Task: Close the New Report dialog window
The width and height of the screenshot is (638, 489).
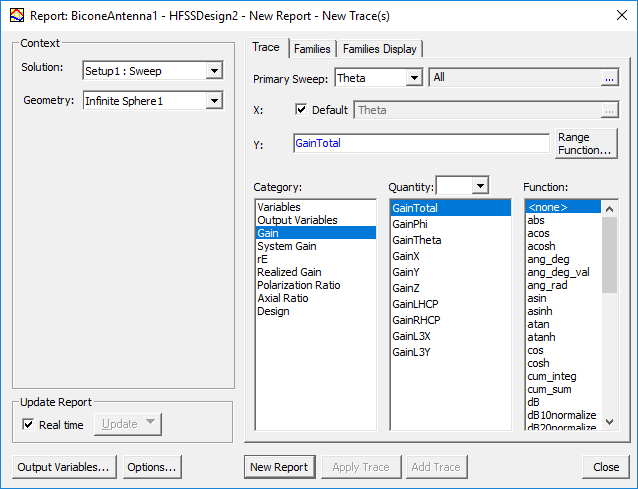Action: click(621, 15)
